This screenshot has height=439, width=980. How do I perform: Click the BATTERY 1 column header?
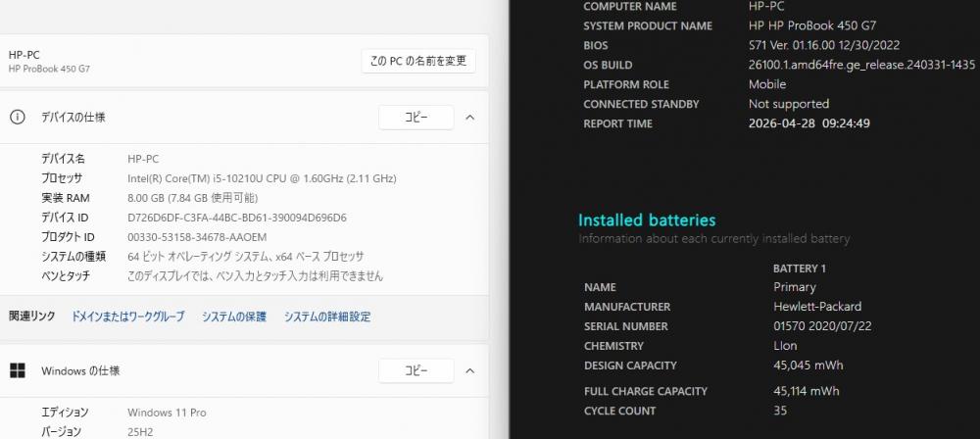click(x=800, y=268)
